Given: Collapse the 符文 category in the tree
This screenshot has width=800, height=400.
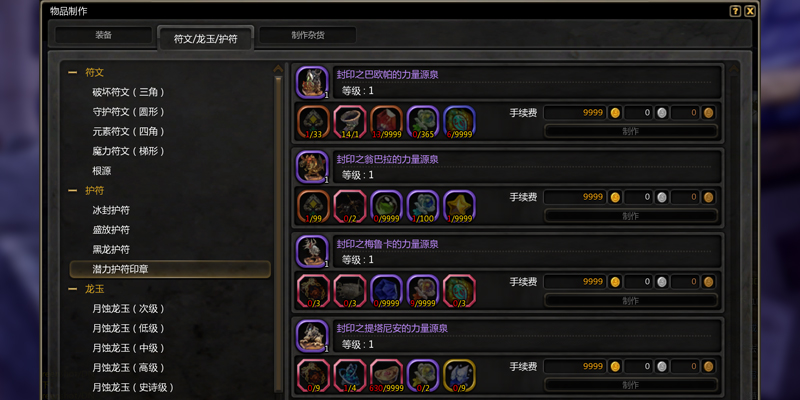Looking at the screenshot, I should [73, 72].
